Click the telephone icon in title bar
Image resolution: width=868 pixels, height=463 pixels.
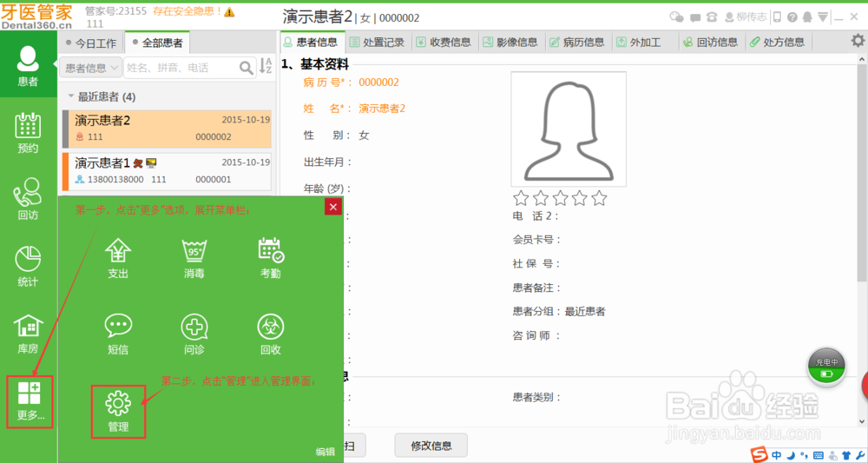coord(712,17)
